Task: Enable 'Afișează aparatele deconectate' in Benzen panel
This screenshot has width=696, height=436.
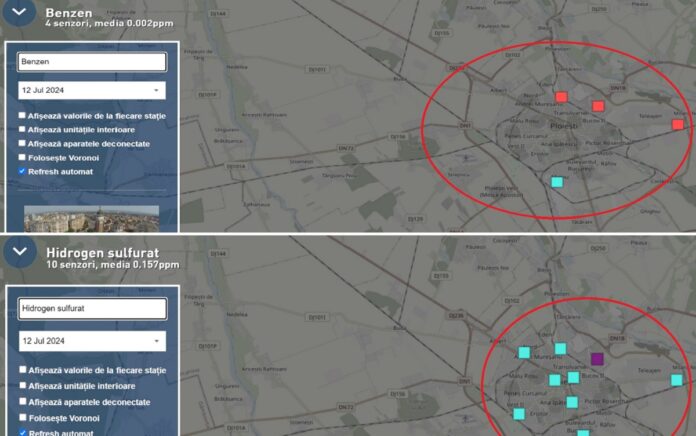Action: pyautogui.click(x=22, y=143)
